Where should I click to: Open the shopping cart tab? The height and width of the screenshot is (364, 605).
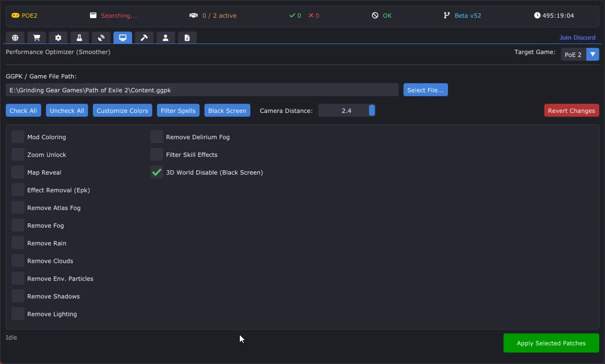36,38
